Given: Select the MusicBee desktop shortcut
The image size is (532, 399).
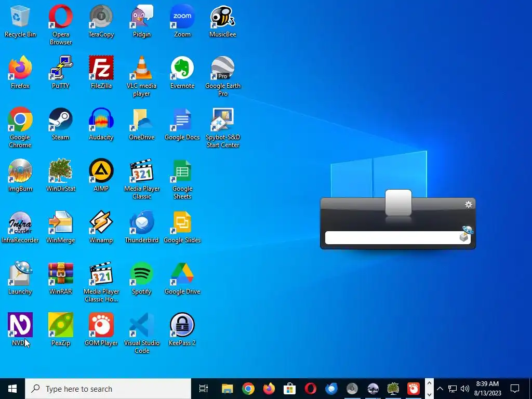Looking at the screenshot, I should [x=222, y=21].
